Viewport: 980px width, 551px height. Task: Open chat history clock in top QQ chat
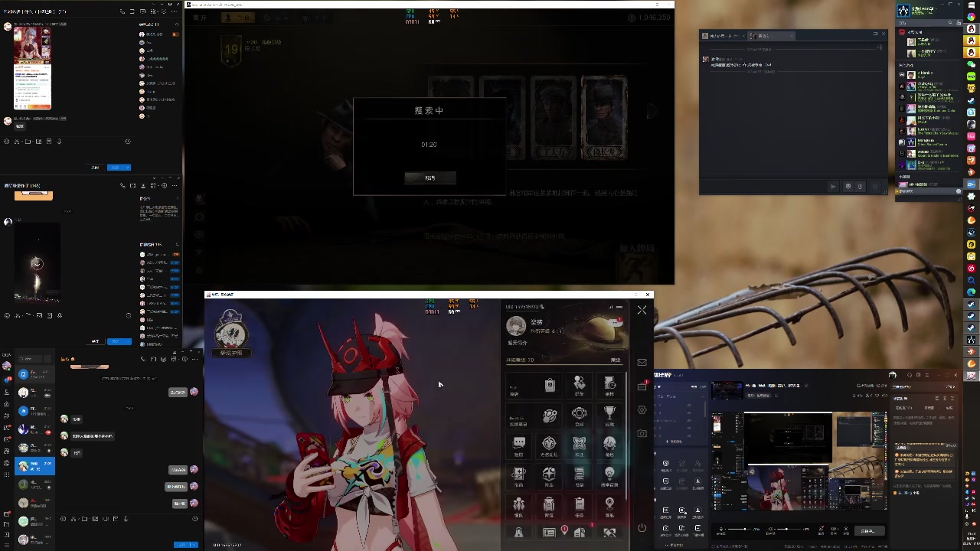(128, 141)
